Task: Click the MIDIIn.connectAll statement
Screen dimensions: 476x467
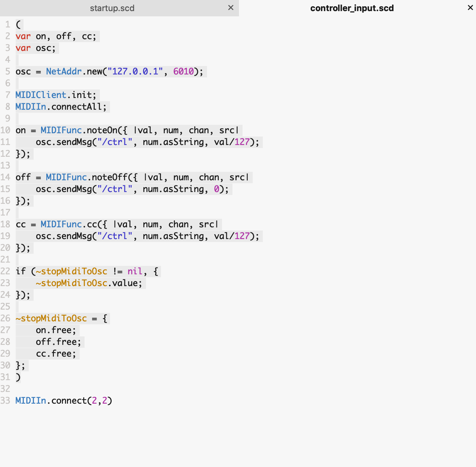Action: [x=61, y=107]
